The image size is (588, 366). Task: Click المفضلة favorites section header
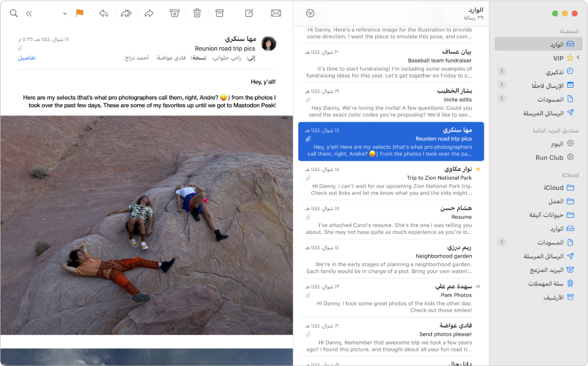[x=569, y=31]
